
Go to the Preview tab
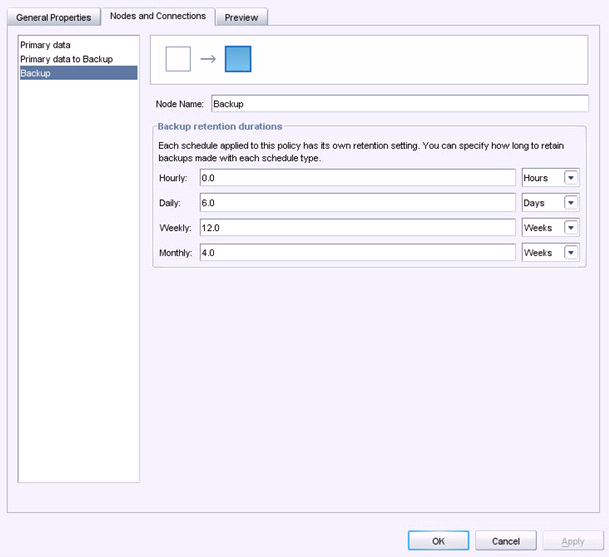coord(241,17)
